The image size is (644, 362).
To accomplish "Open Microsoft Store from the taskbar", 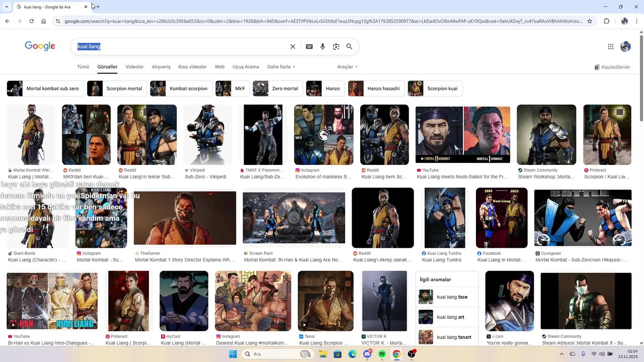I will pyautogui.click(x=338, y=354).
